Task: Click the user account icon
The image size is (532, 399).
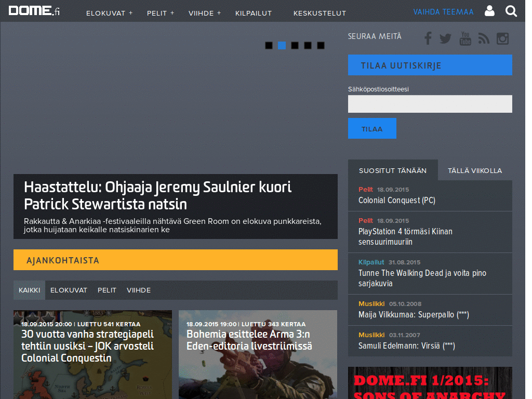Action: [489, 11]
